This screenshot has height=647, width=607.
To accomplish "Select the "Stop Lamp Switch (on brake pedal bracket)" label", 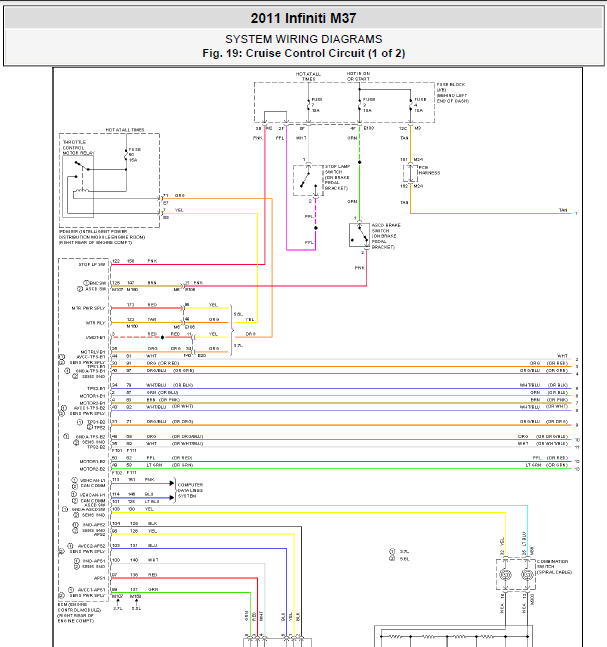I will 337,177.
